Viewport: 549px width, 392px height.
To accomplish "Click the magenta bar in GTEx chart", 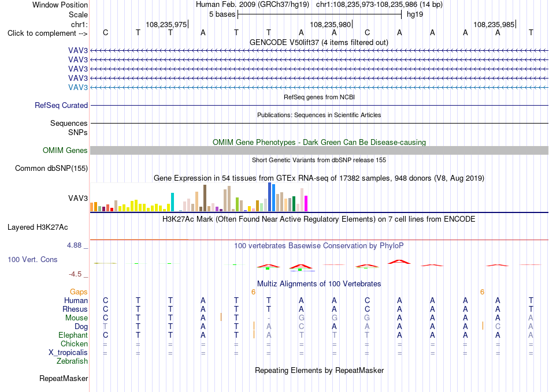I will tap(306, 204).
